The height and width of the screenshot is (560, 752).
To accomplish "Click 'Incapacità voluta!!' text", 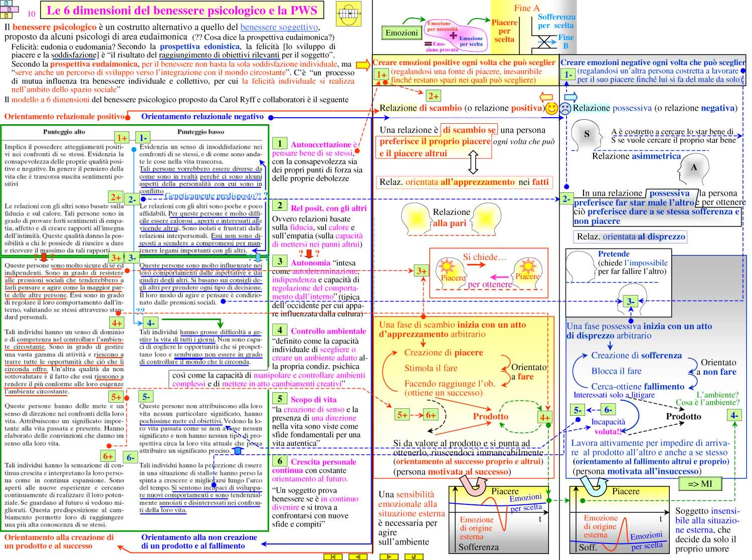I will click(608, 427).
